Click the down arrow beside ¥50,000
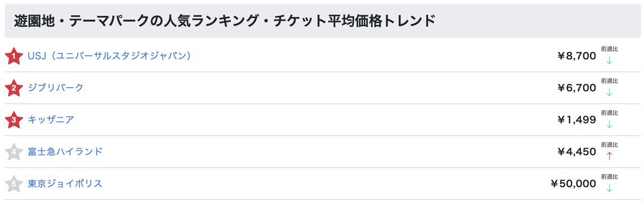This screenshot has width=644, height=203. (609, 188)
